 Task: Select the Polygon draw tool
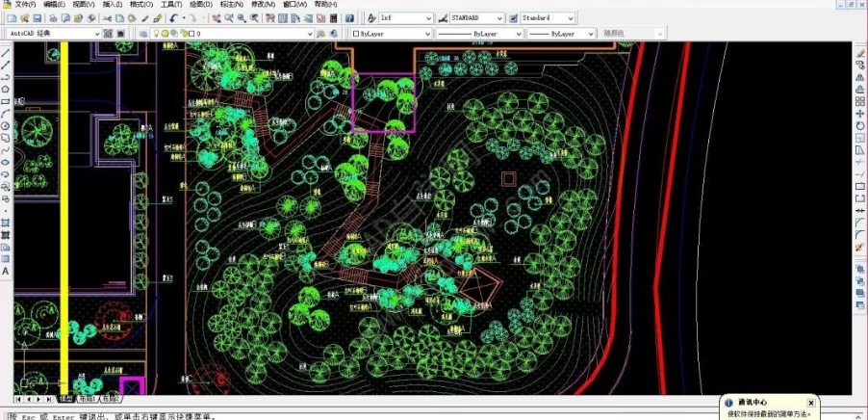click(6, 90)
